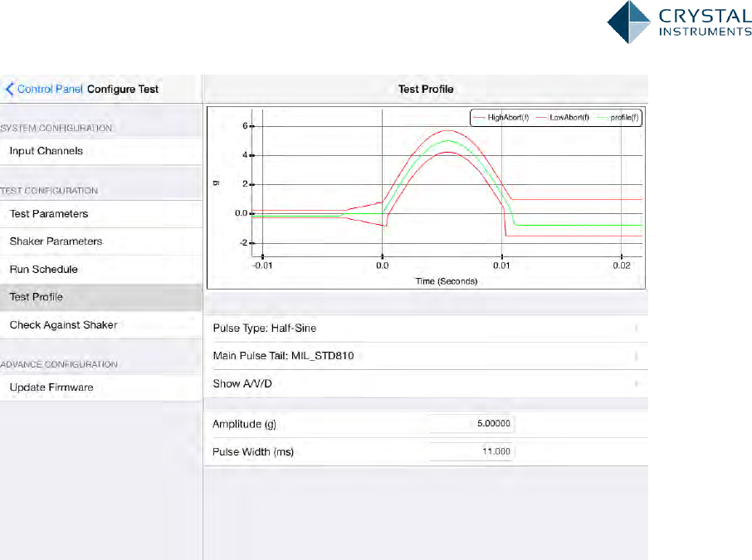Click the -0.01 time axis tick label
This screenshot has height=560, width=752.
(x=262, y=265)
